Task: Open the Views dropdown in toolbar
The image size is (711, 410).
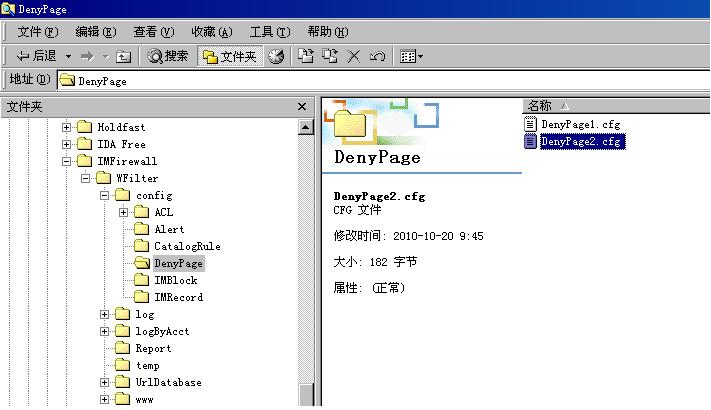Action: [x=411, y=56]
